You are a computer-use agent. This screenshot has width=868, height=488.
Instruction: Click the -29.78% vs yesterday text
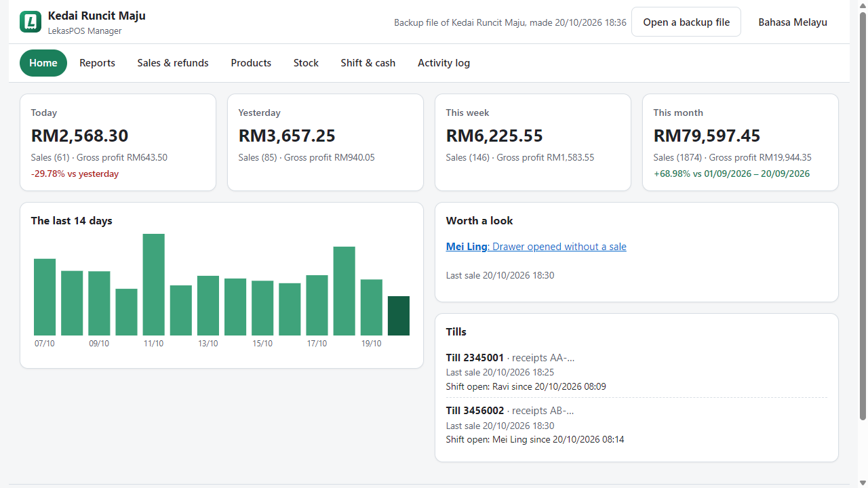pos(75,174)
